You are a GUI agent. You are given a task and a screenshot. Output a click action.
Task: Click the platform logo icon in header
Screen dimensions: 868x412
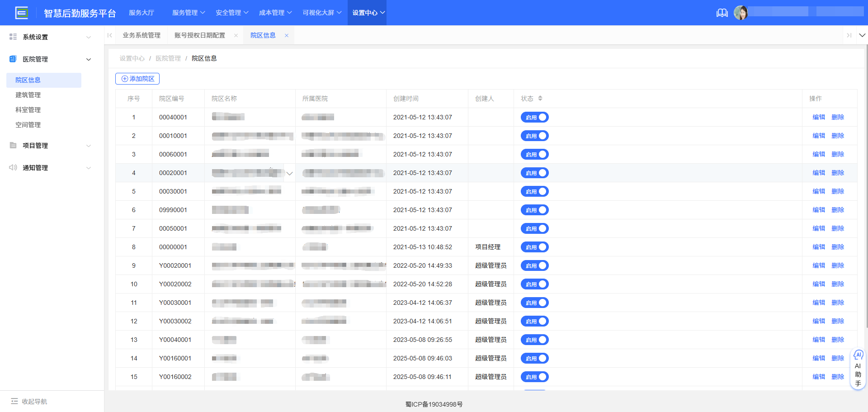pos(21,13)
